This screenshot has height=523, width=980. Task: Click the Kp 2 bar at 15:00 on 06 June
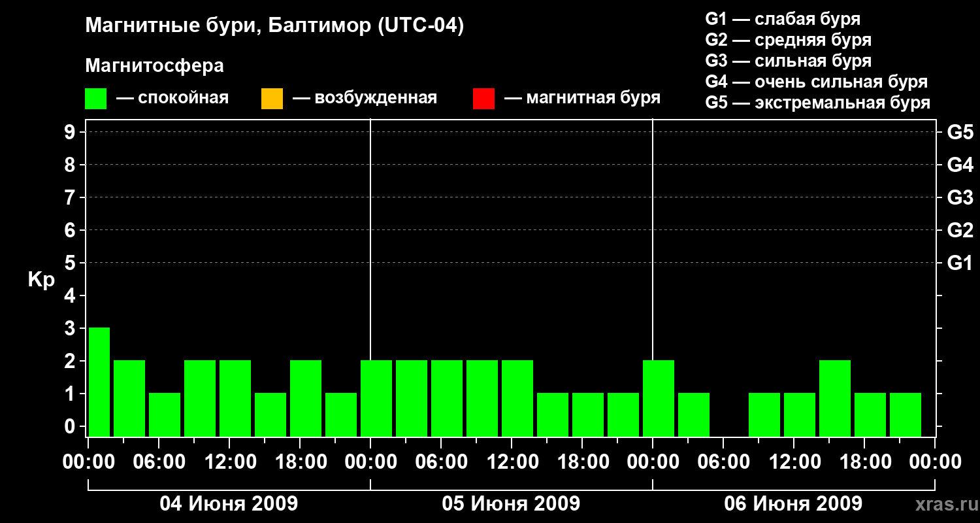835,398
